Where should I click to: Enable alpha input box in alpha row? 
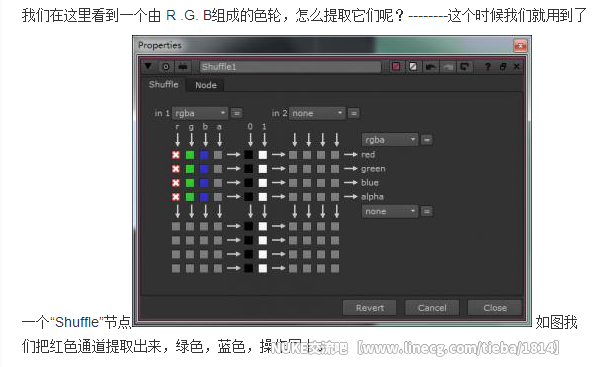(x=218, y=197)
